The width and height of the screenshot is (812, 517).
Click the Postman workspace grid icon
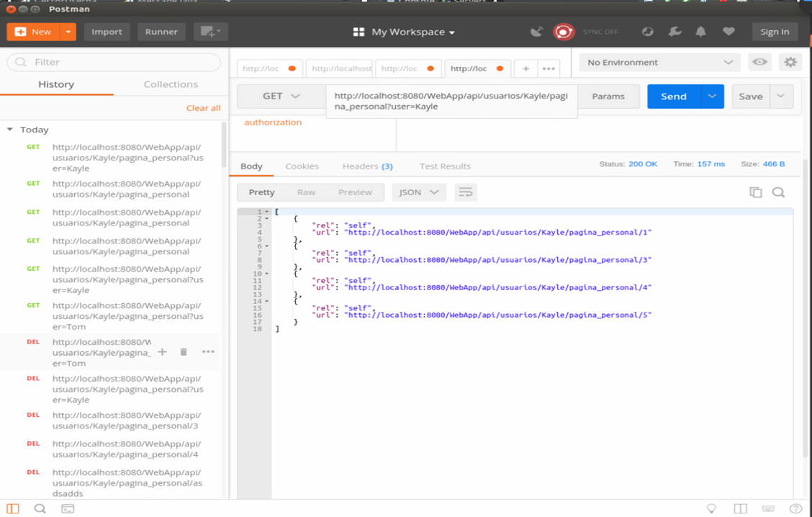click(x=358, y=32)
